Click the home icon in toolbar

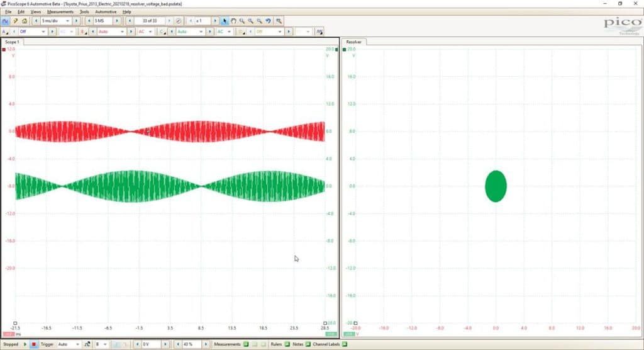pyautogui.click(x=25, y=21)
